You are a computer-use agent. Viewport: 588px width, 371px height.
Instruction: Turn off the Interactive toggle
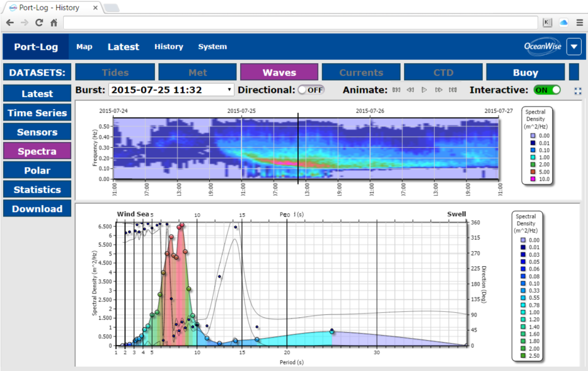tap(547, 90)
